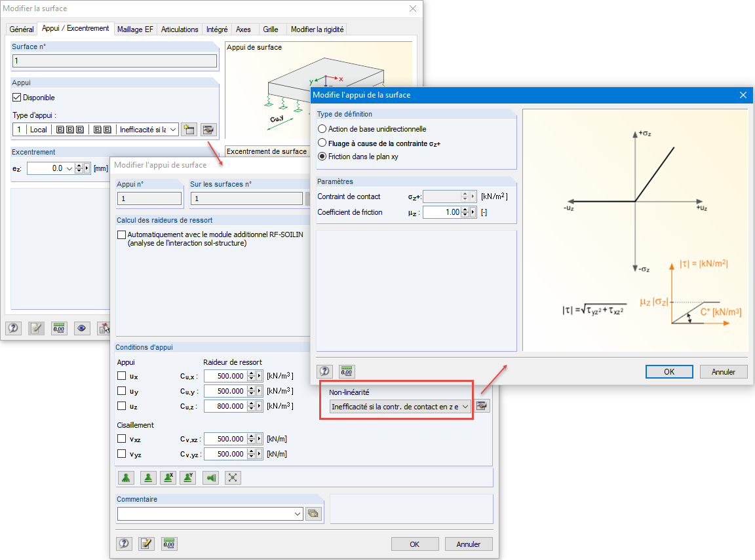Check the uz support checkbox
This screenshot has width=755, height=560.
tap(121, 405)
